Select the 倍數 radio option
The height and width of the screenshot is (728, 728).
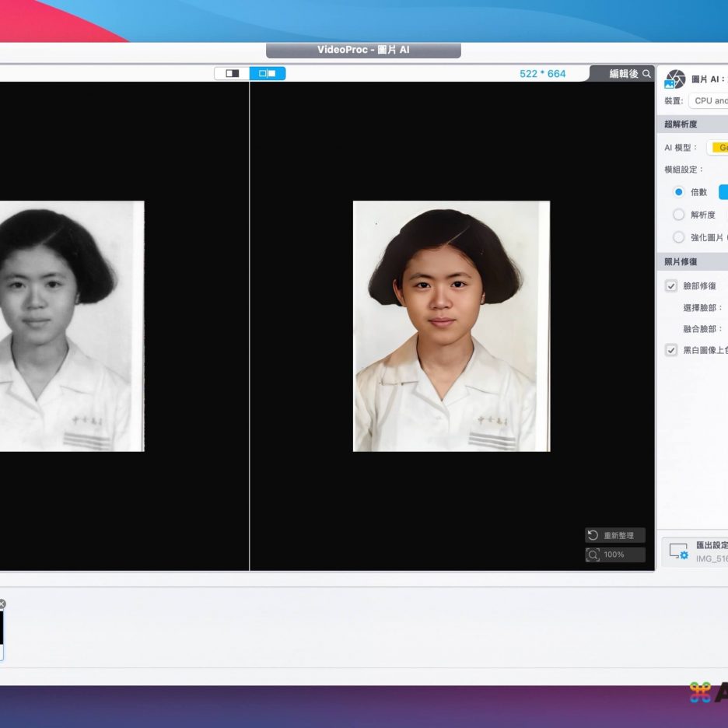(x=678, y=192)
